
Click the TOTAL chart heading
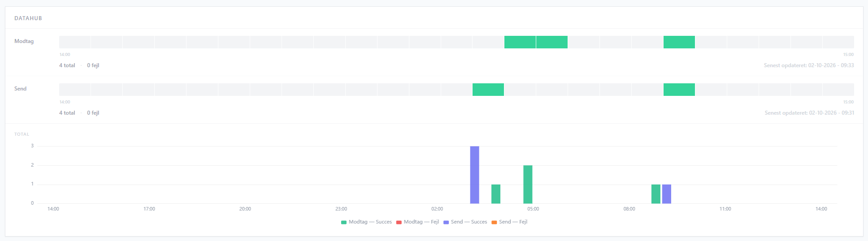pos(22,134)
